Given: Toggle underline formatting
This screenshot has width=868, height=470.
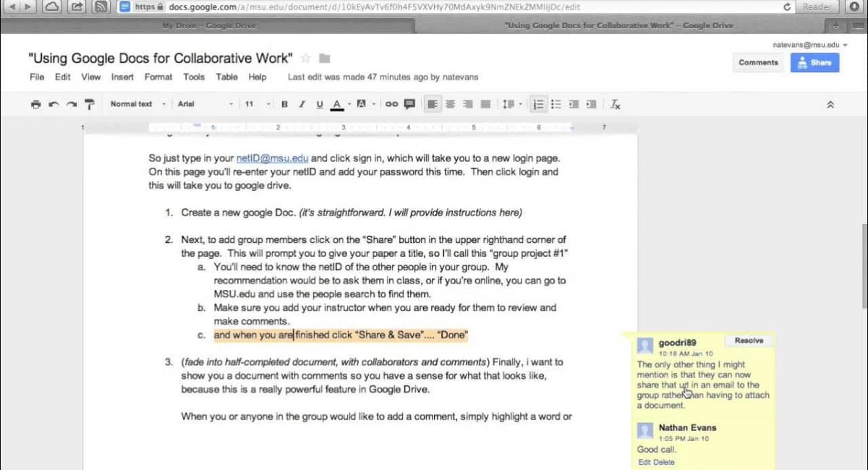Looking at the screenshot, I should tap(320, 104).
